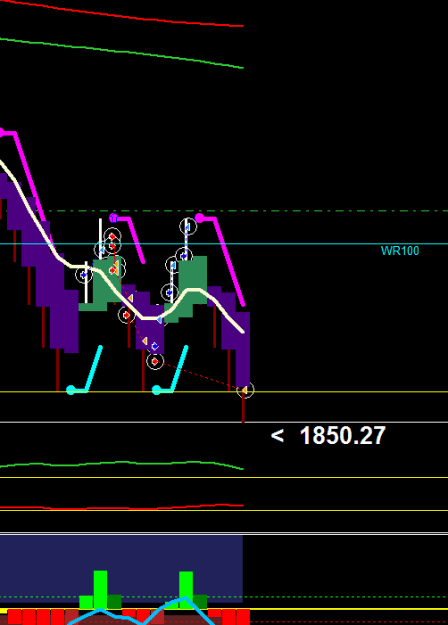Click the second tall bright green histogram bar

(186, 590)
